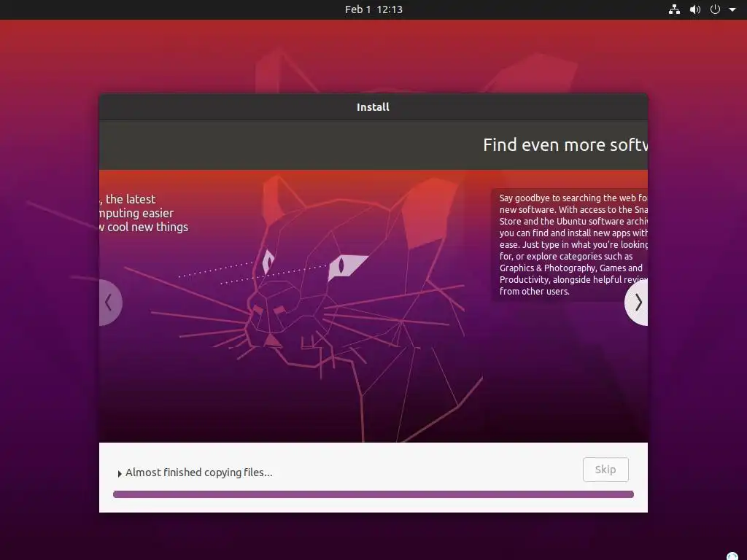747x560 pixels.
Task: Click the ', the latest' text on the previous slide
Action: click(x=128, y=199)
